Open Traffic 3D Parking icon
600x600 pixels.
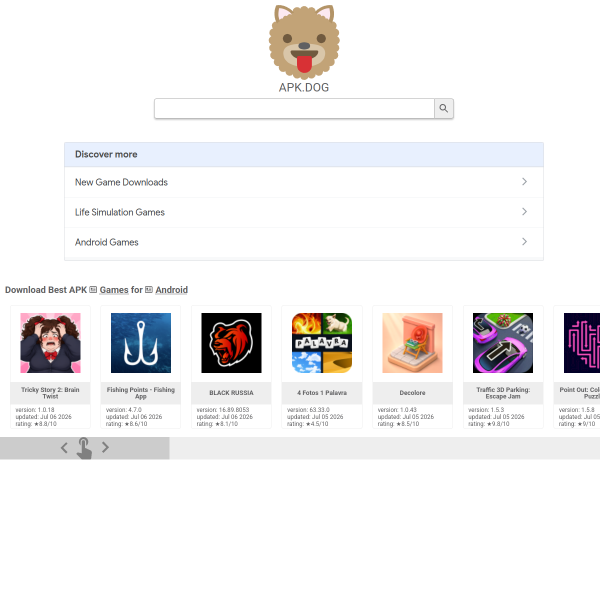click(503, 343)
